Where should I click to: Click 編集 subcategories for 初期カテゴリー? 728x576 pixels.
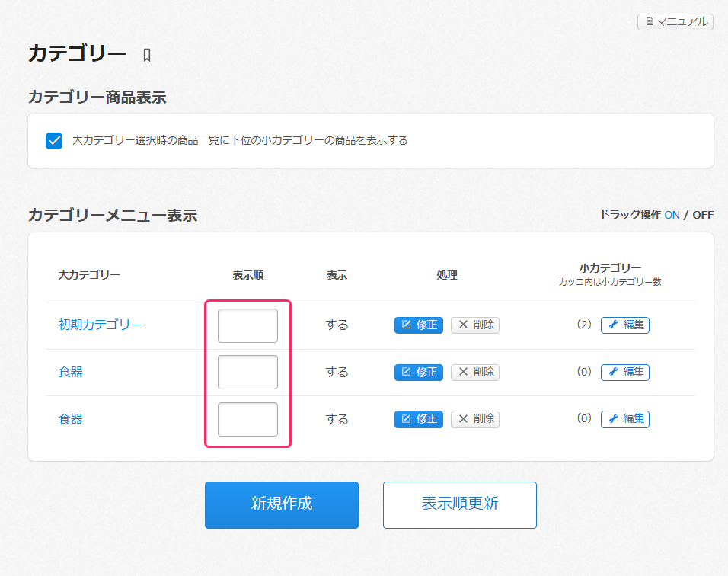[624, 325]
